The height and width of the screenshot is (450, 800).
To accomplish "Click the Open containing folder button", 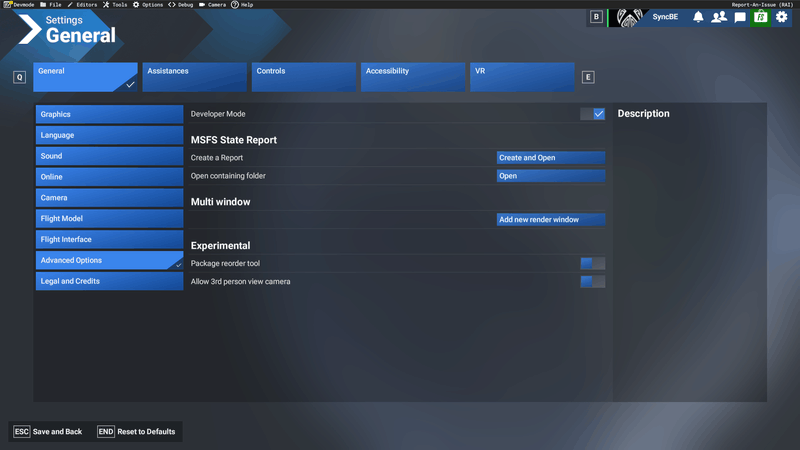I will point(551,176).
